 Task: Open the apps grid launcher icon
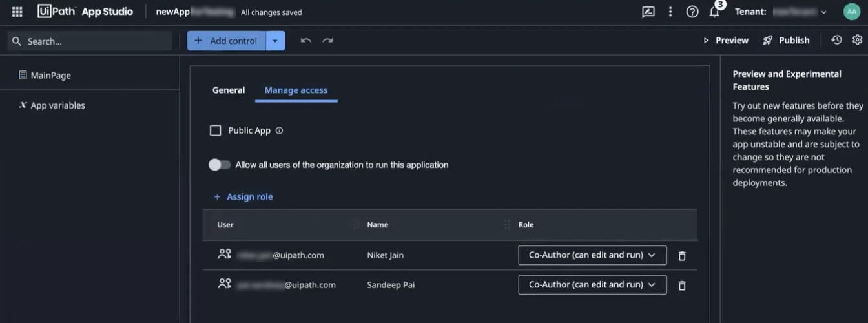pos(17,12)
